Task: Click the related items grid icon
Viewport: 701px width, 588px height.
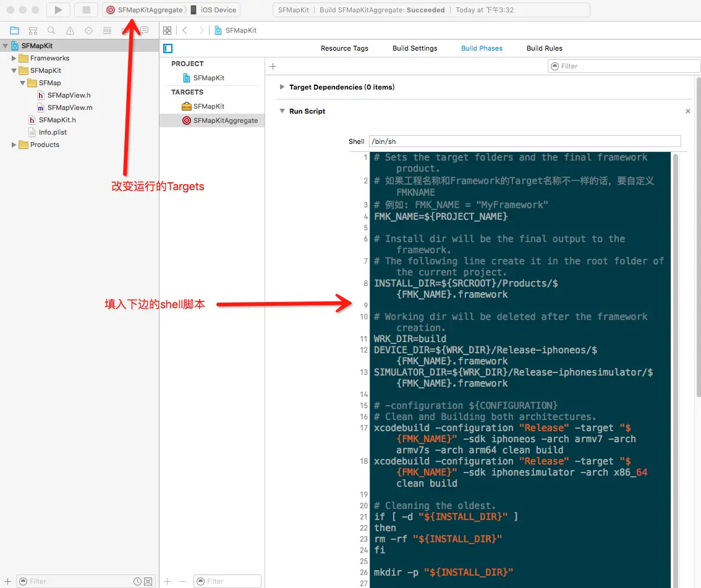Action: (167, 30)
